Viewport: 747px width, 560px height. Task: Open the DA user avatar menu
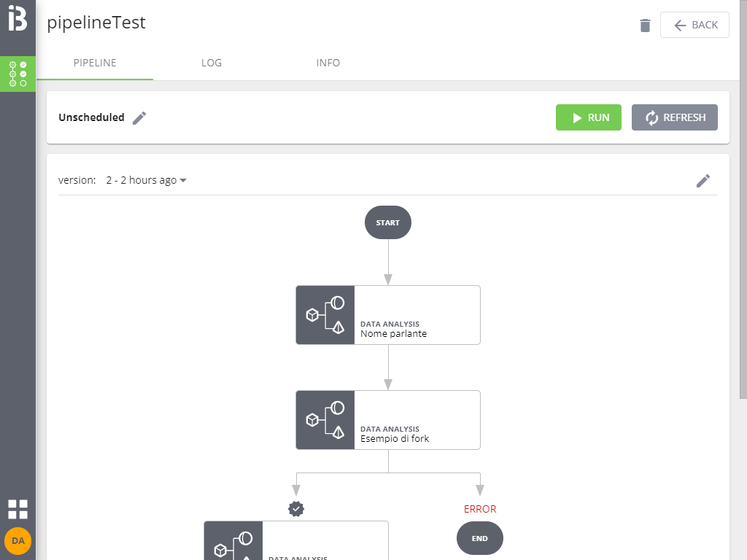point(18,541)
